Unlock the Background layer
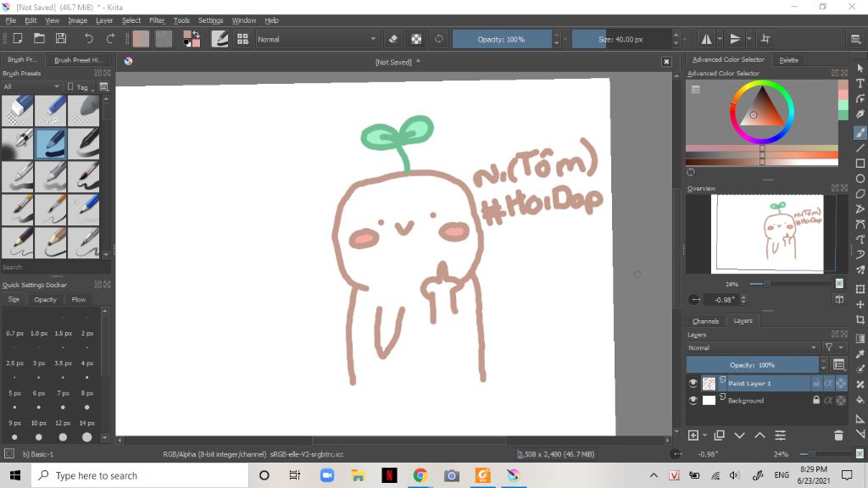Image resolution: width=868 pixels, height=488 pixels. [816, 400]
